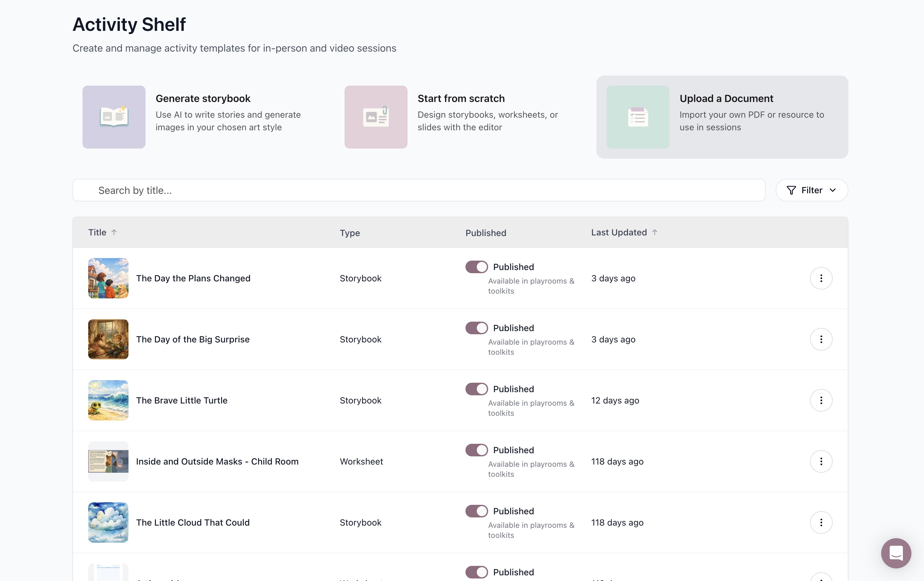Click the Generate storybook book icon
924x581 pixels.
pyautogui.click(x=114, y=117)
